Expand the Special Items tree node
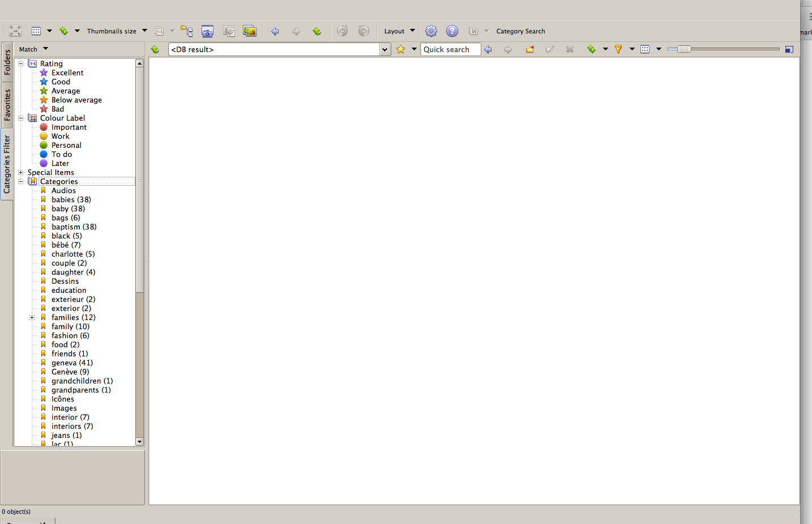 (x=21, y=172)
